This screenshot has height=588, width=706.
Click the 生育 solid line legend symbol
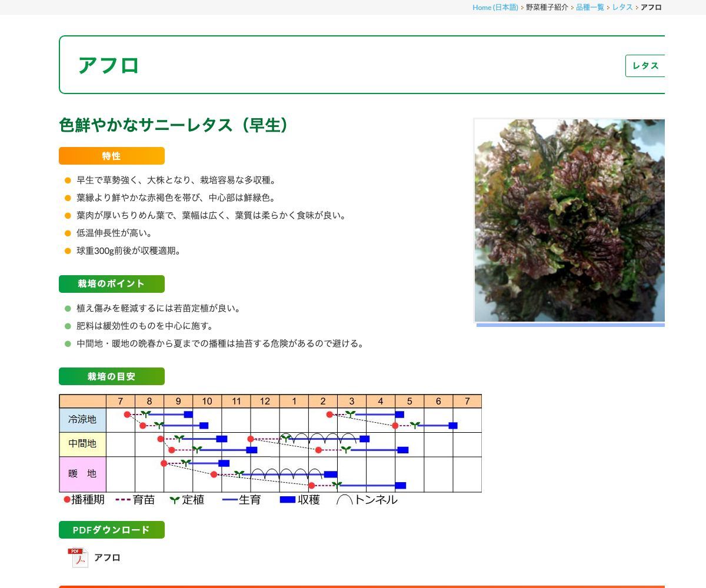229,500
